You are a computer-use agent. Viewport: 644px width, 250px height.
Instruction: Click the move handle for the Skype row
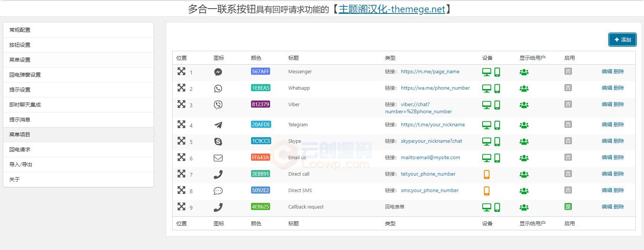181,141
